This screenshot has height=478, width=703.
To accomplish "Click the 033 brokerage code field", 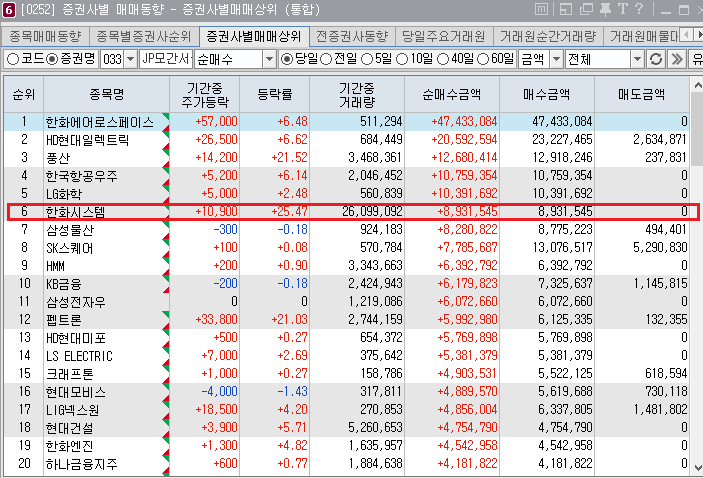I will pyautogui.click(x=113, y=59).
